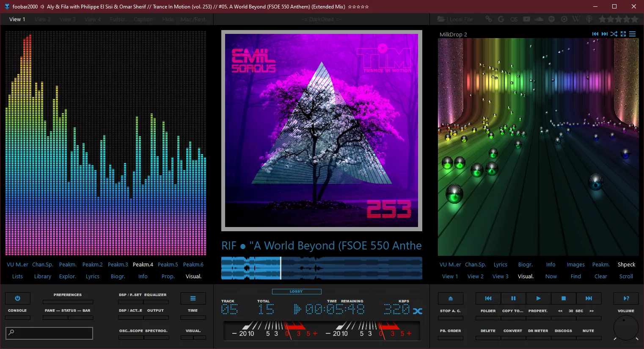Click the eject icon button
The height and width of the screenshot is (349, 644).
pos(450,298)
